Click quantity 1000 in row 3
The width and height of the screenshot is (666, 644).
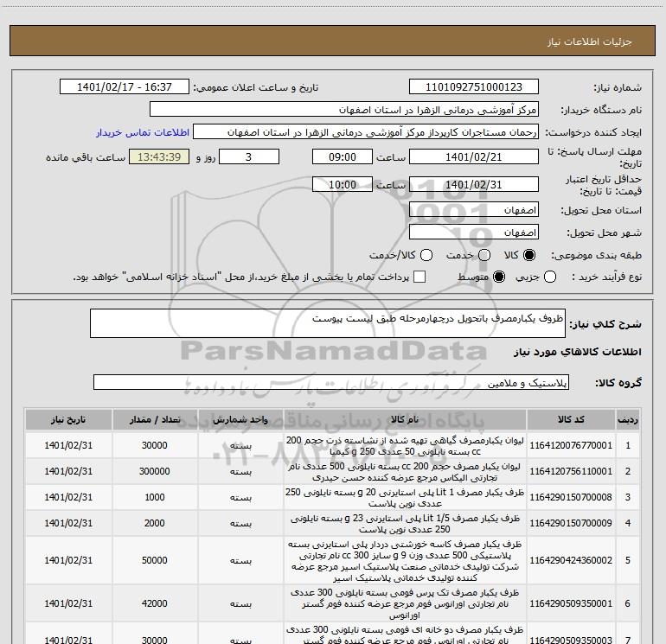(x=155, y=497)
